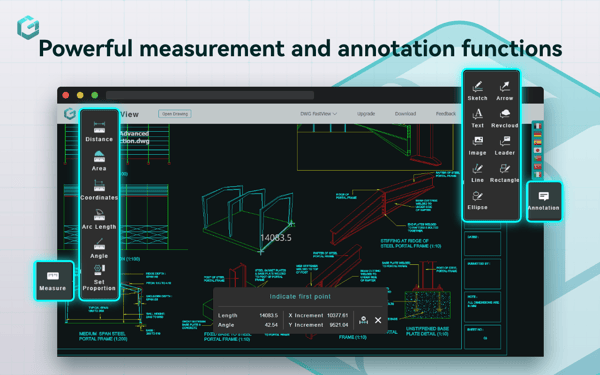Click 'MEDIUM SPAN STEEL PORTAL FRAME' label
600x375 pixels.
[x=103, y=336]
